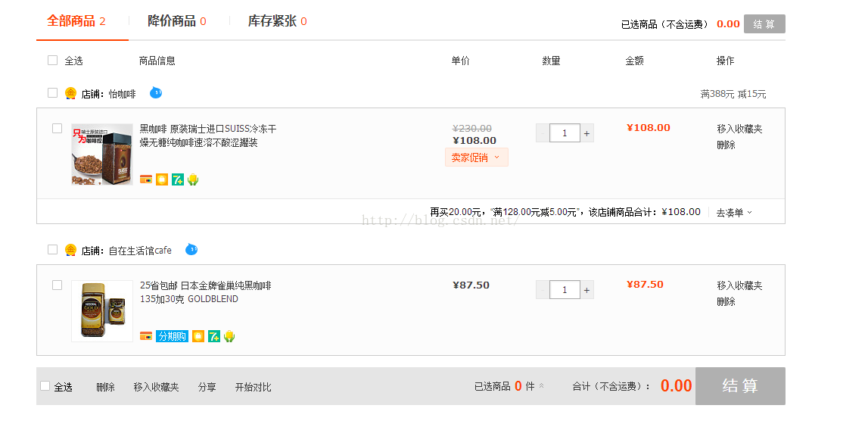The height and width of the screenshot is (424, 868).
Task: Open the SUISS coffee product thumbnail
Action: point(102,154)
